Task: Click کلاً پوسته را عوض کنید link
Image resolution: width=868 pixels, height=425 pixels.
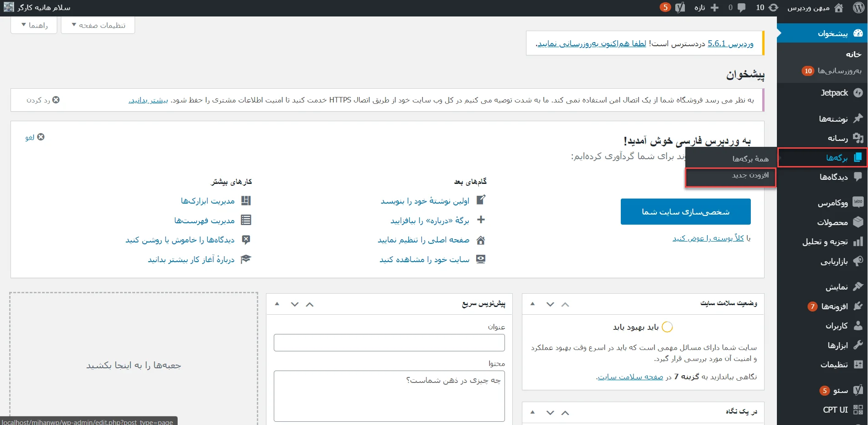Action: point(708,238)
